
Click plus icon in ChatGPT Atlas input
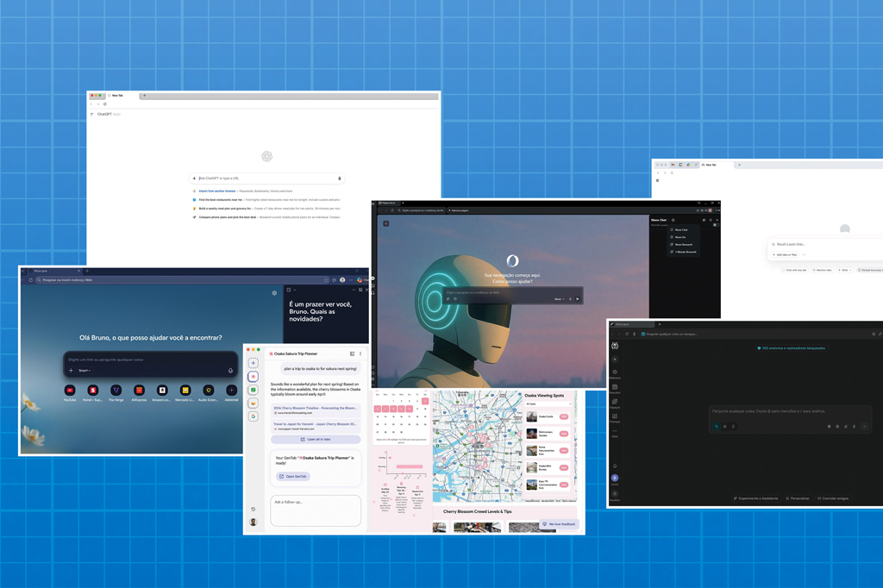pyautogui.click(x=194, y=178)
